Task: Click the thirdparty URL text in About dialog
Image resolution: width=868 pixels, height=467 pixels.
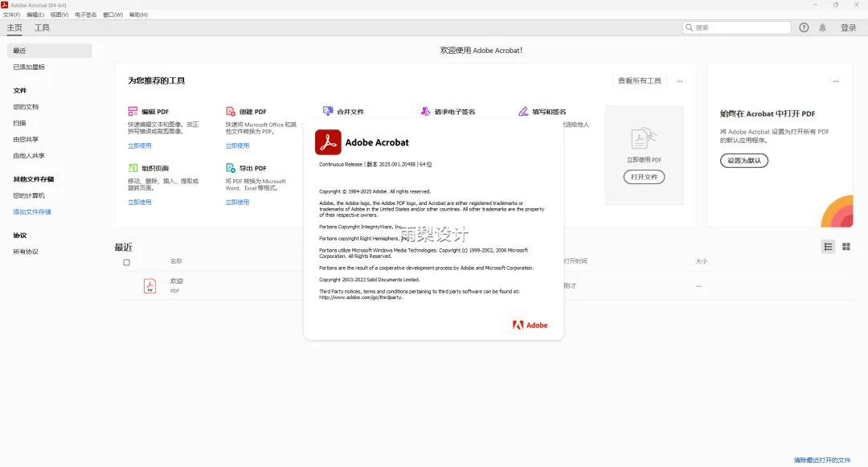Action: (361, 297)
